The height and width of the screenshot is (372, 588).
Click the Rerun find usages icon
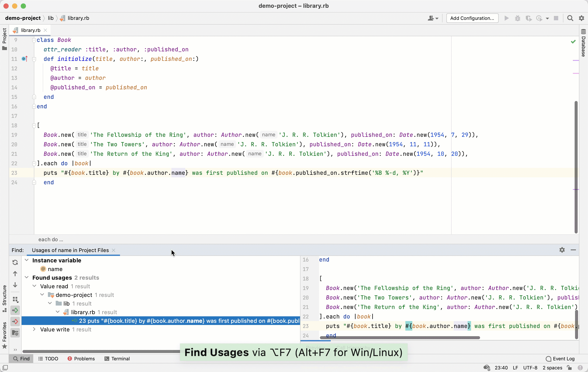15,262
